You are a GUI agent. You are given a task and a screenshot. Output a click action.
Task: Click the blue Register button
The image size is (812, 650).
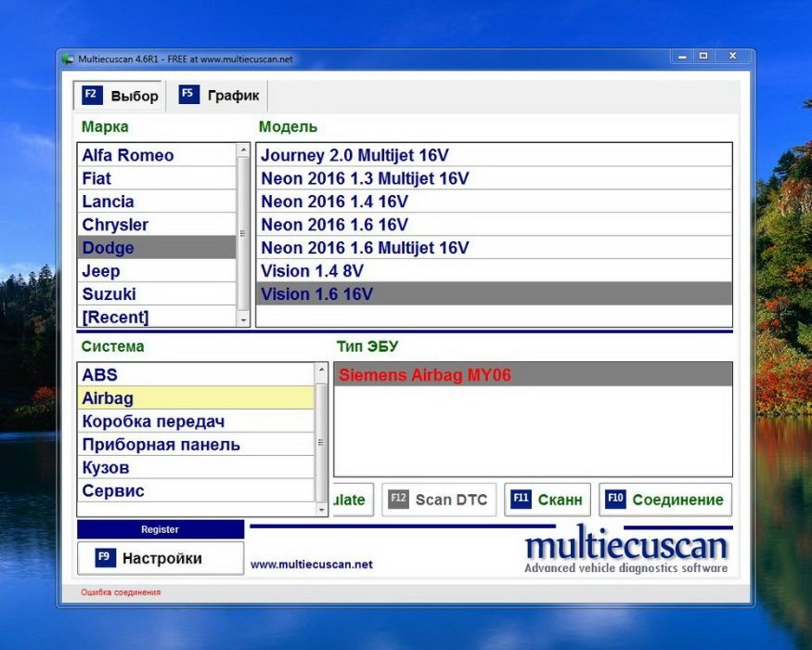161,529
